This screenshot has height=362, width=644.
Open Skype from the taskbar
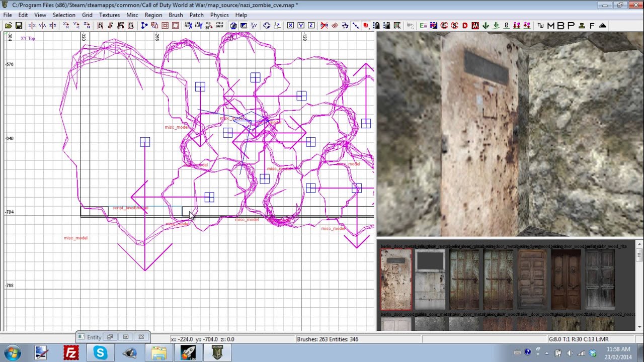[x=100, y=352]
